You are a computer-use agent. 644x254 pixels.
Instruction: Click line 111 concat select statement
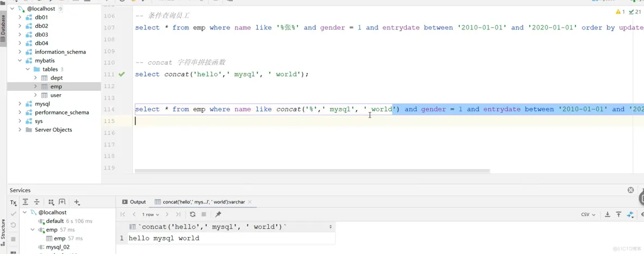tap(221, 75)
